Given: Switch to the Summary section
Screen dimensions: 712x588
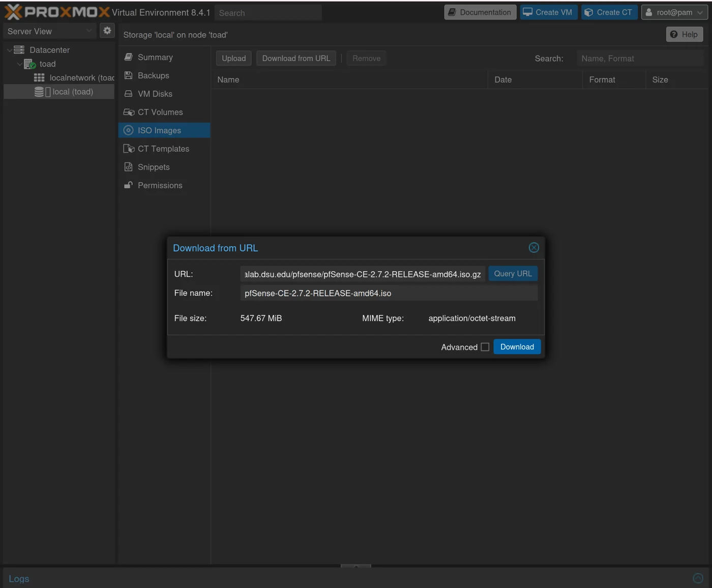Looking at the screenshot, I should (x=155, y=57).
